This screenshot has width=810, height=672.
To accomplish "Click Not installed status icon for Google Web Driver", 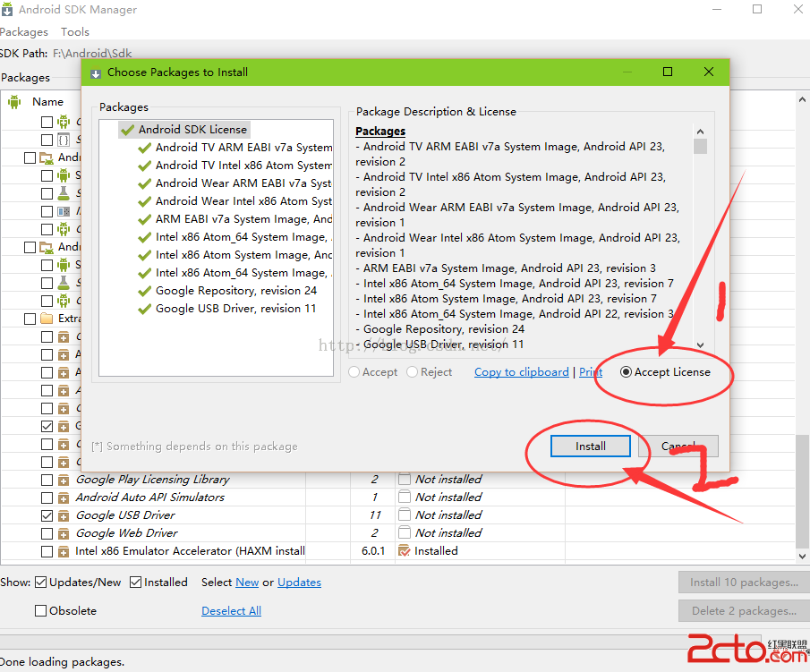I will point(405,532).
